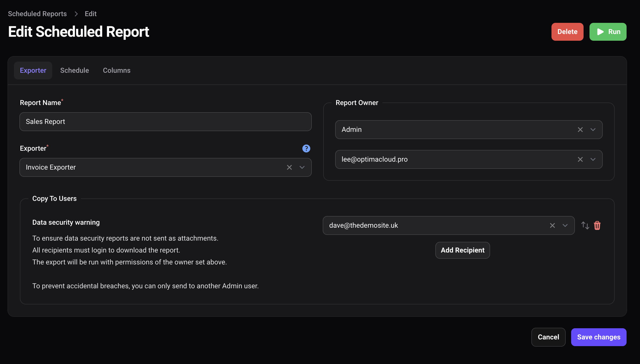Switch to the Schedule tab
This screenshot has width=640, height=364.
74,70
